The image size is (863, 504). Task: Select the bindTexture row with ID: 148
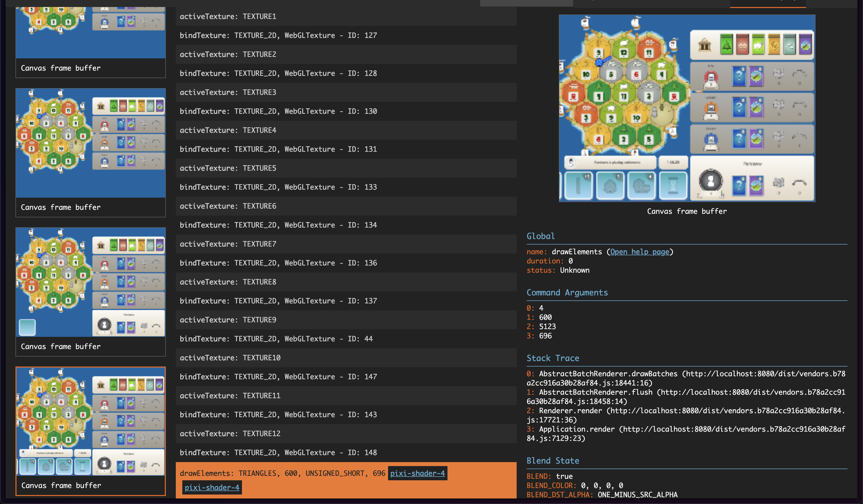(346, 453)
